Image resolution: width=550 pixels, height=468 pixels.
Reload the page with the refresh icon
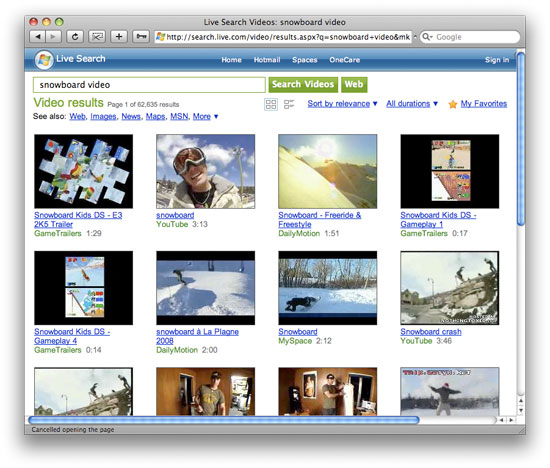click(75, 37)
